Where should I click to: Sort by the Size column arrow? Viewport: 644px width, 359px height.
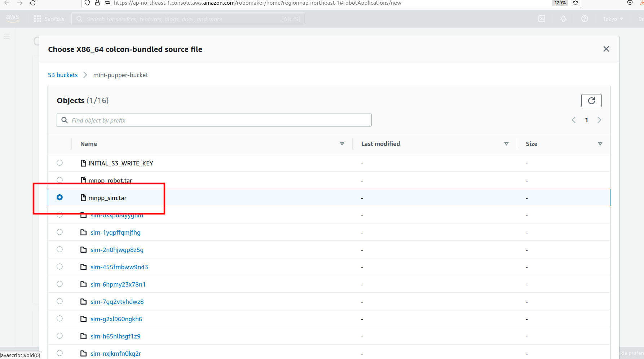(x=600, y=144)
